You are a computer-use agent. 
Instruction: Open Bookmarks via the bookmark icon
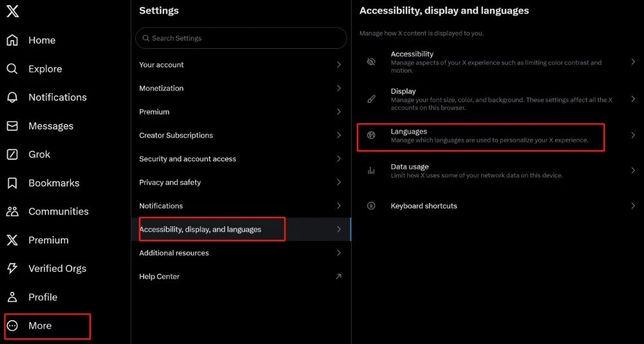[x=12, y=183]
